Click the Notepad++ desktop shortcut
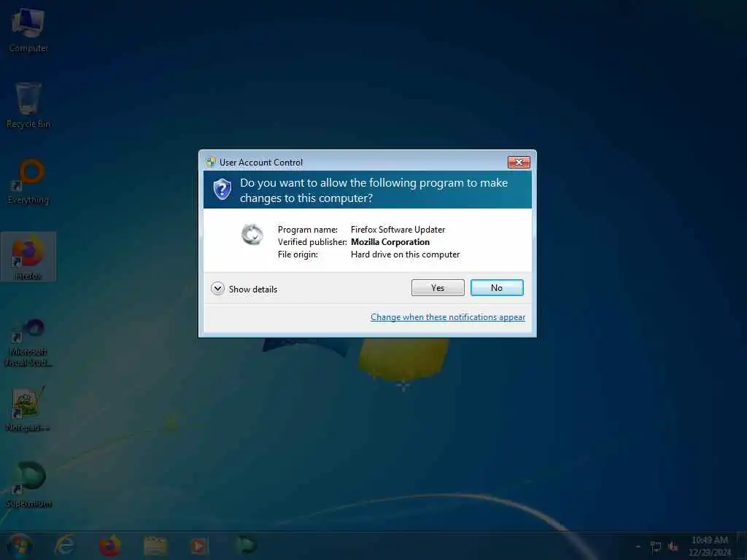Viewport: 747px width, 560px height. (28, 410)
